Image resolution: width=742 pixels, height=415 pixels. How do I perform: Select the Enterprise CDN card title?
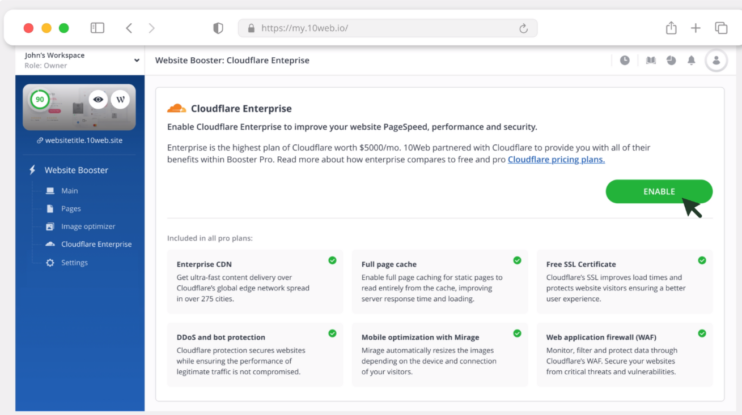point(204,265)
